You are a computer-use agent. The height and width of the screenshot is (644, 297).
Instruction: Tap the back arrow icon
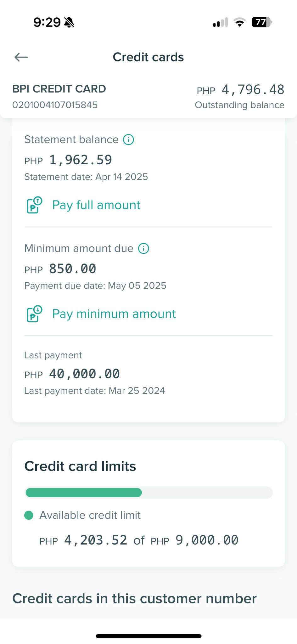tap(21, 57)
